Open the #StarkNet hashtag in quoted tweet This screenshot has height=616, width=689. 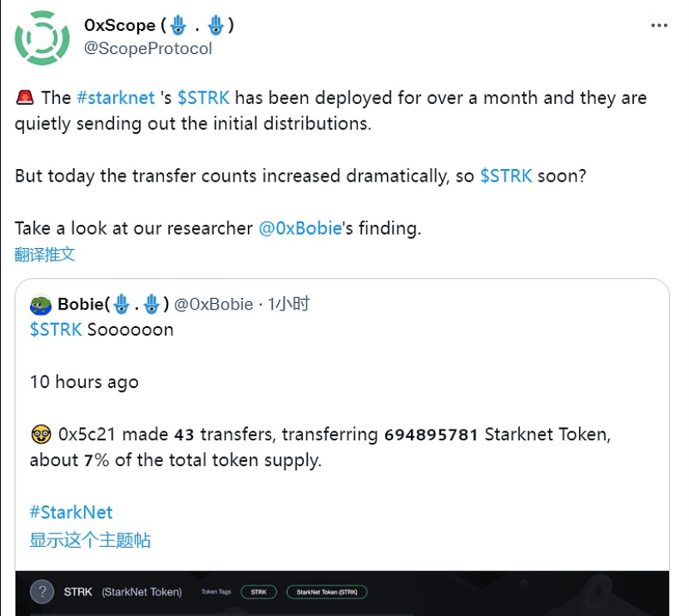pos(71,512)
